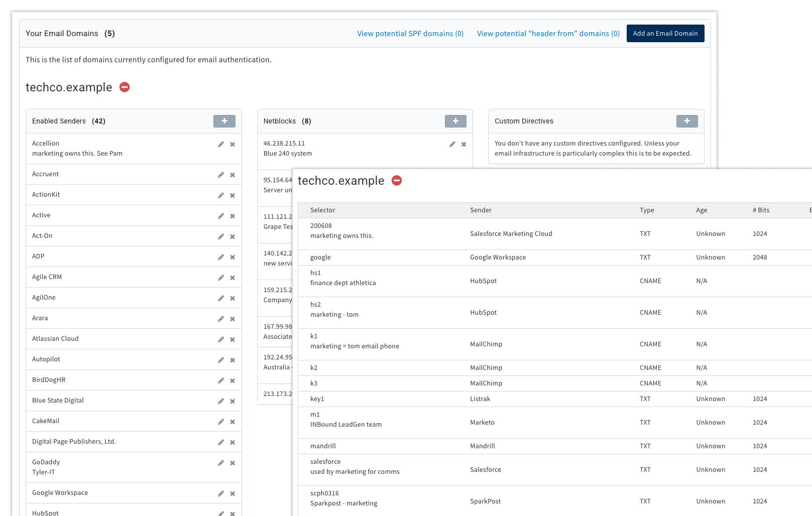Click the Add an Email Domain button
This screenshot has height=516, width=812.
pyautogui.click(x=665, y=34)
